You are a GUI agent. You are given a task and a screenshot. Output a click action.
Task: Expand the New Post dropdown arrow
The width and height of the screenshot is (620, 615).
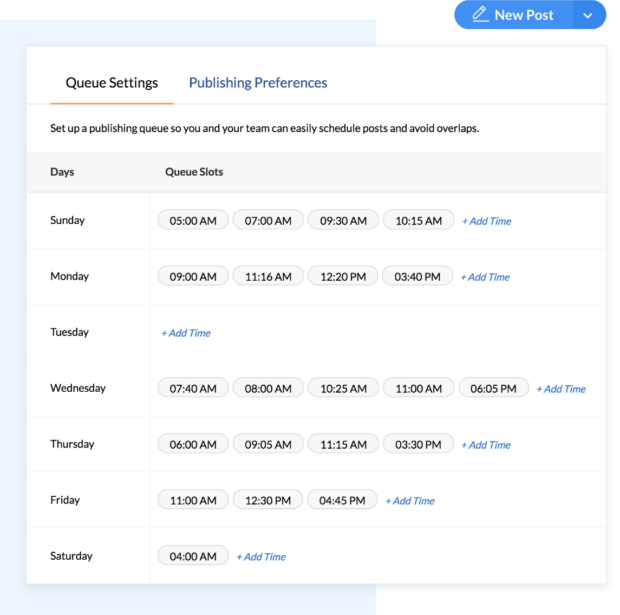coord(589,15)
